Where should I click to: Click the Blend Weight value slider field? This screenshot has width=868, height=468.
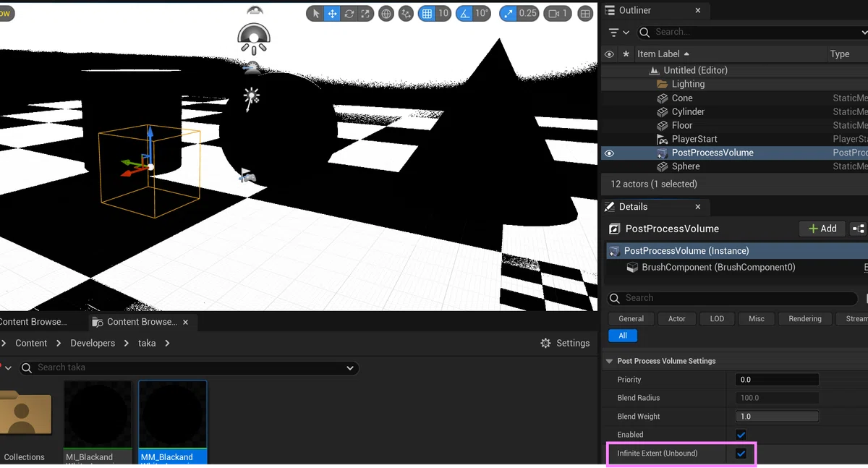(777, 417)
